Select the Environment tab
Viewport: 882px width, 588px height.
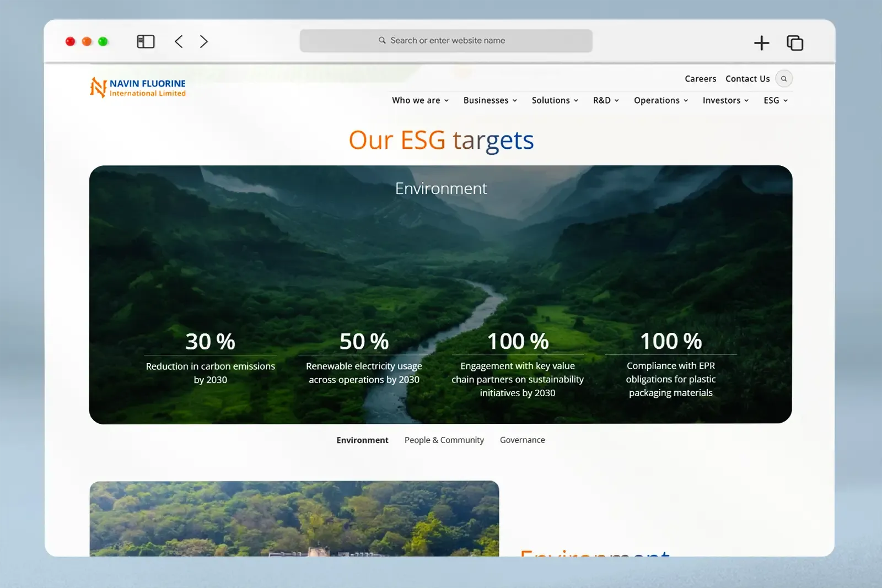click(362, 440)
